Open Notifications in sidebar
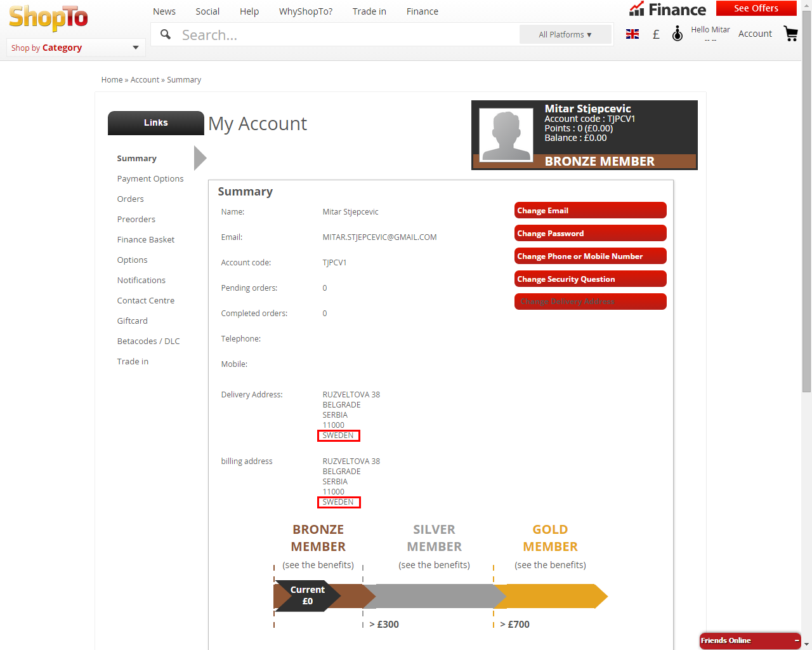 click(x=141, y=281)
